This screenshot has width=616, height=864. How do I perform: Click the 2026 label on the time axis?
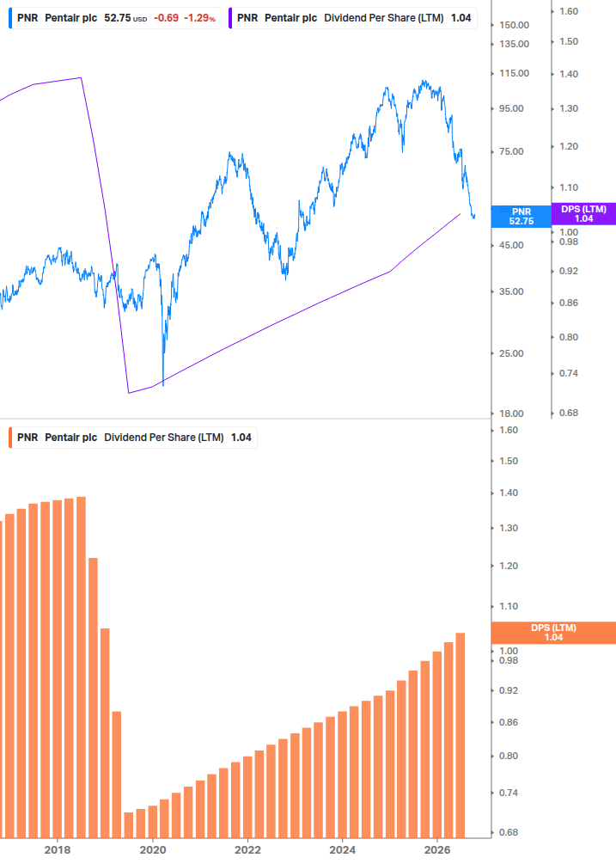[437, 849]
